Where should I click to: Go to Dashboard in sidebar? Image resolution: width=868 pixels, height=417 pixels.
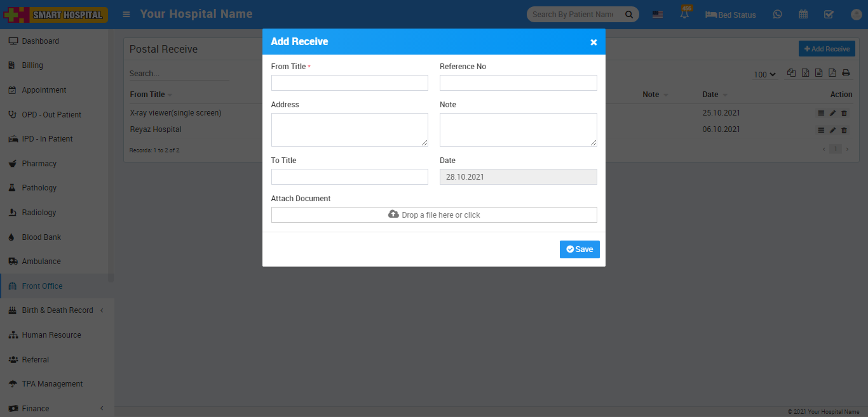point(40,41)
